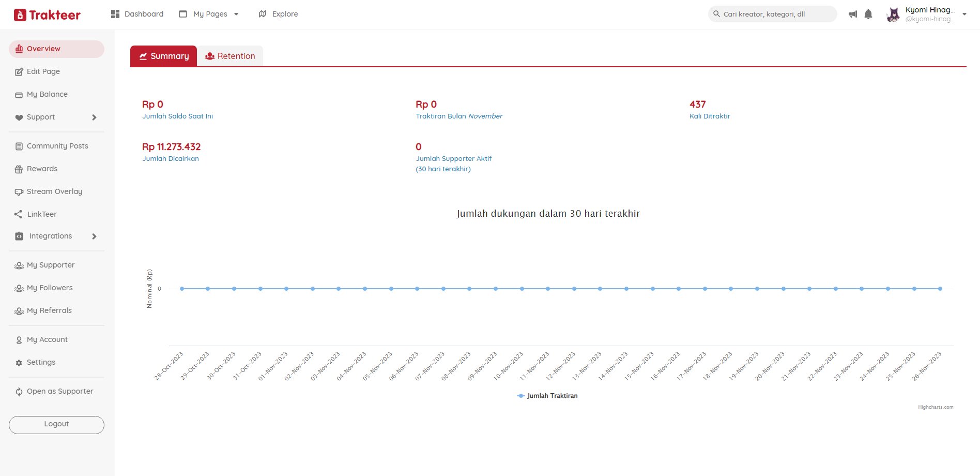Click the My Account person icon

pos(19,340)
